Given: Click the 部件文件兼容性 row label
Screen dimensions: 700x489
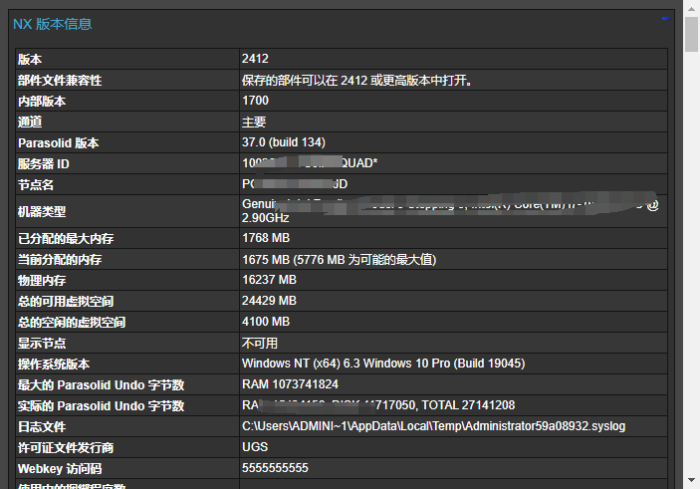Looking at the screenshot, I should [x=60, y=80].
